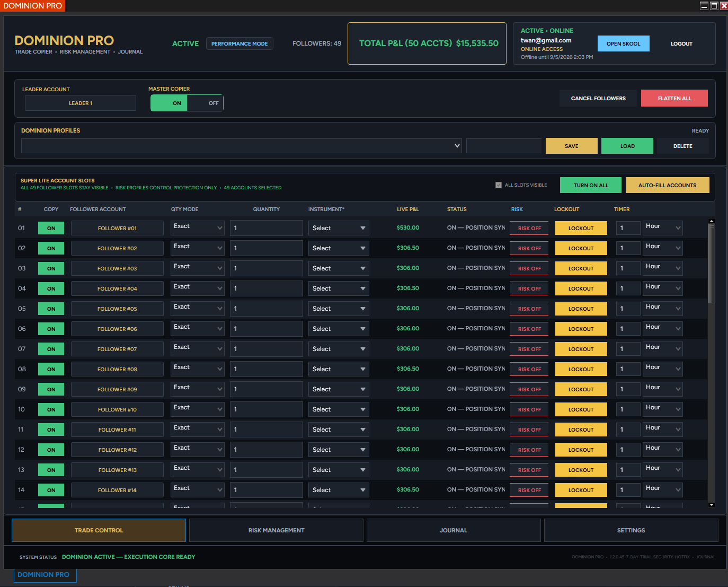
Task: Open Qty Mode dropdown for row 07
Action: pos(198,349)
